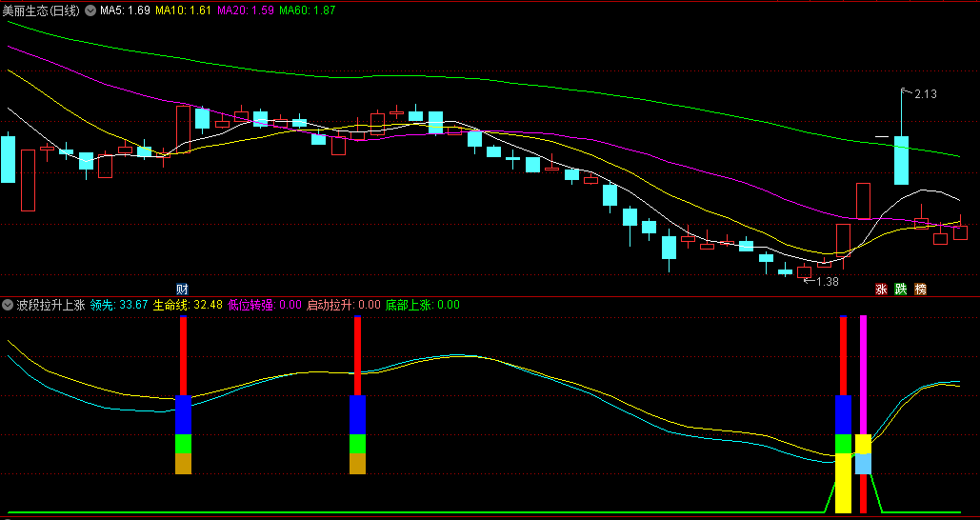Click the MA5: 1.69 label
Image resolution: width=980 pixels, height=520 pixels.
pyautogui.click(x=125, y=10)
